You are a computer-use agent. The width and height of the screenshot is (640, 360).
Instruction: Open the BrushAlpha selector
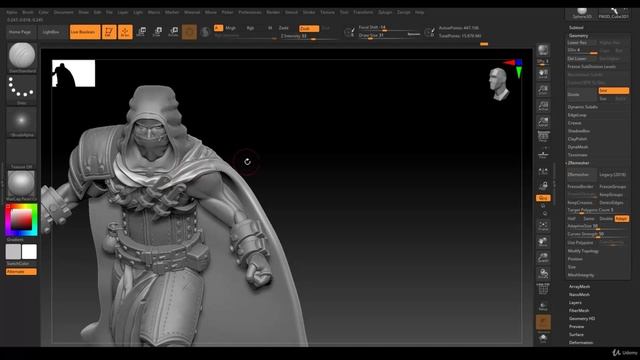tap(21, 121)
